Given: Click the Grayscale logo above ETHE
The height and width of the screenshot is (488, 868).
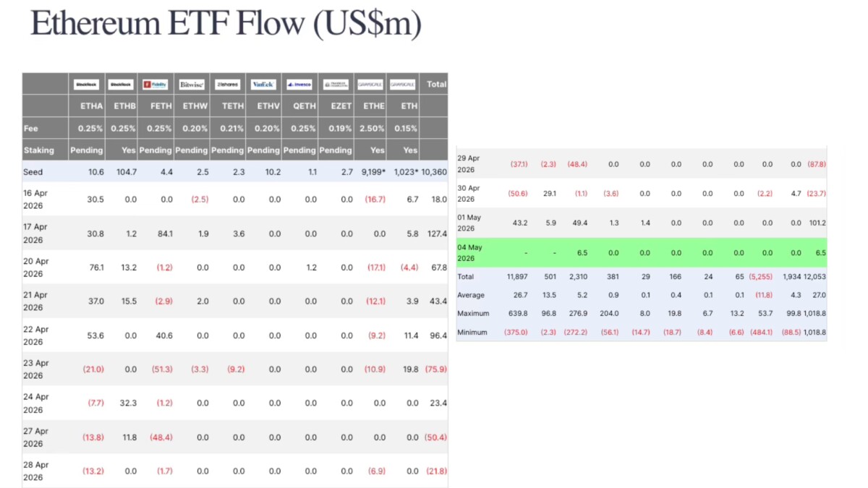Looking at the screenshot, I should coord(370,85).
